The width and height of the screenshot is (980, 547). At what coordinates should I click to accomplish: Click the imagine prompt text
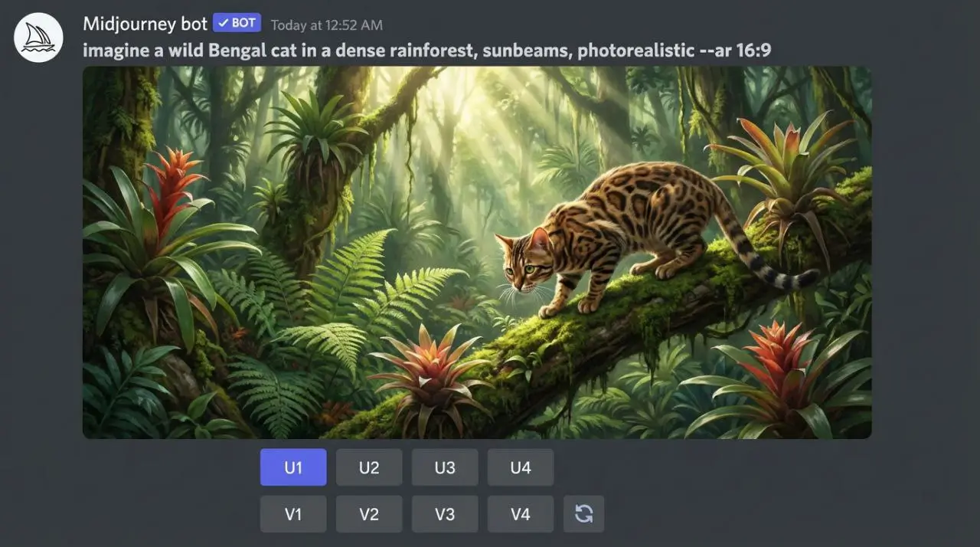[426, 51]
